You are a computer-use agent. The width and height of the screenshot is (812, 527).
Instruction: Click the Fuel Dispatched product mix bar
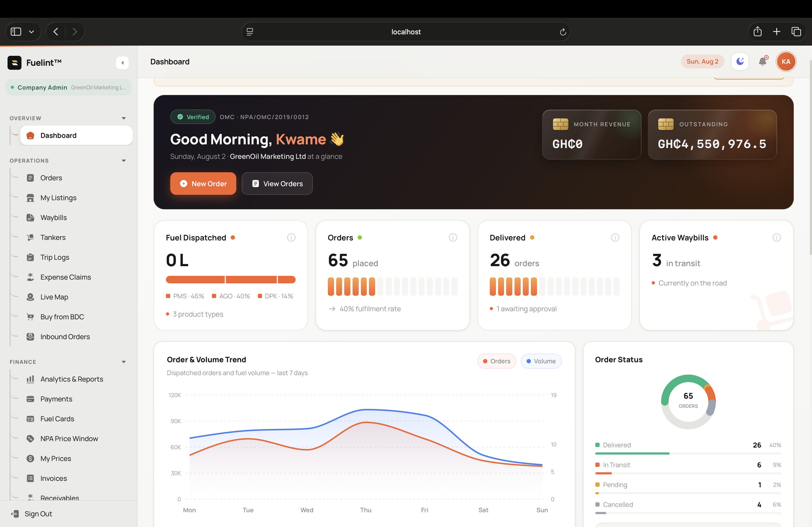tap(231, 280)
